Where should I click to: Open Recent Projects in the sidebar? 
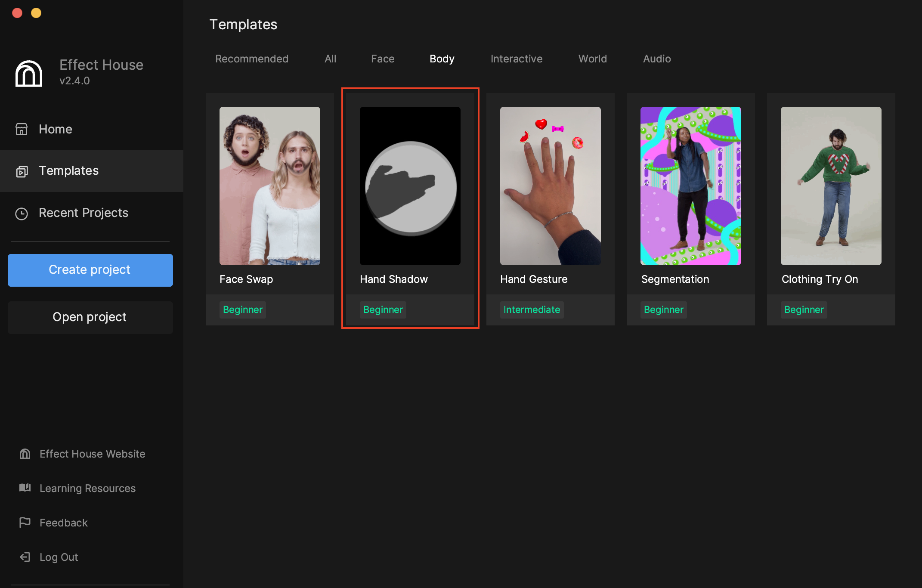(x=92, y=213)
